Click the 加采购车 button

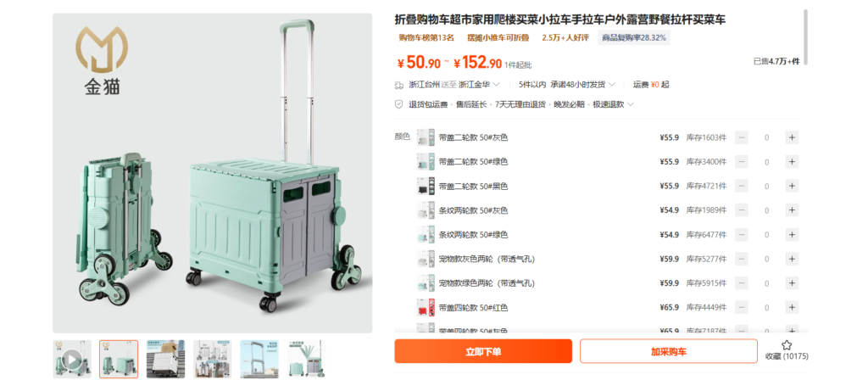tap(669, 351)
